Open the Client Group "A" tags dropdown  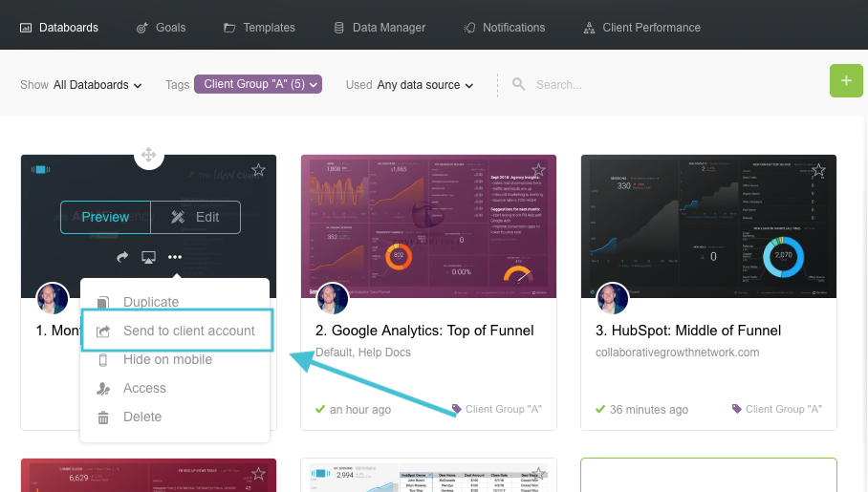coord(258,84)
